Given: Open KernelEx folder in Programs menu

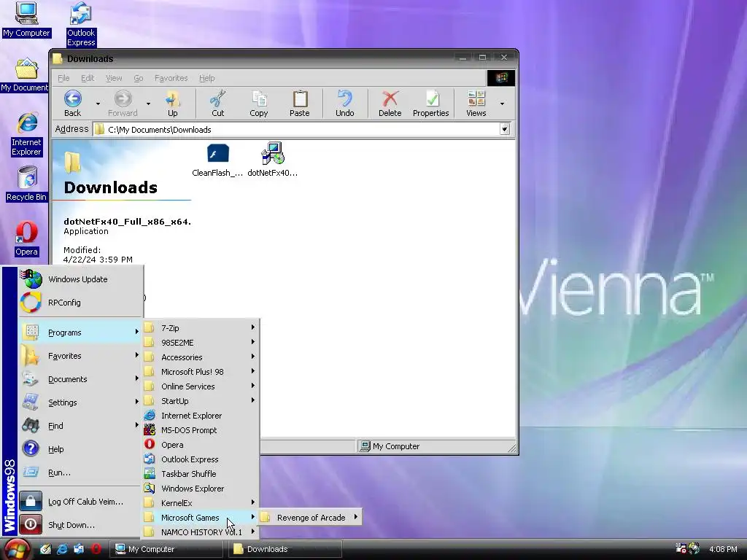Looking at the screenshot, I should coord(201,503).
